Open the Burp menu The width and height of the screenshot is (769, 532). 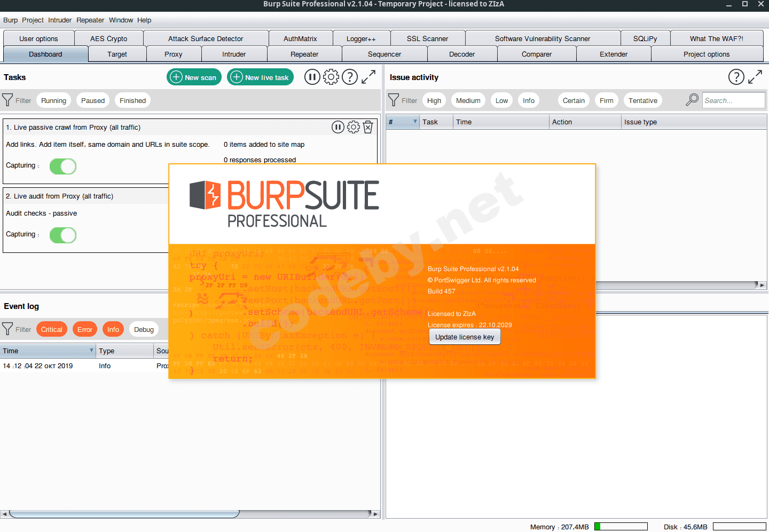pyautogui.click(x=10, y=20)
